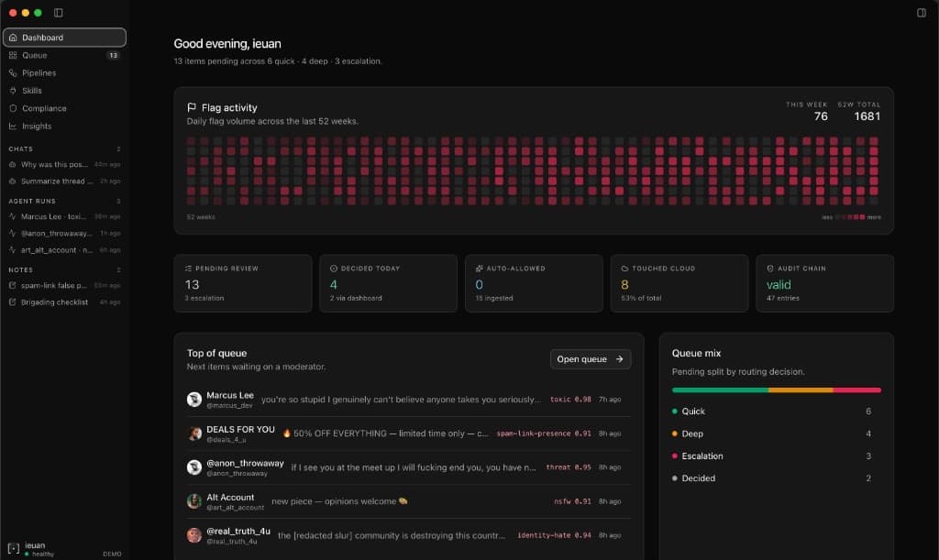Click the DEMO label in sidebar footer
This screenshot has width=939, height=560.
click(x=112, y=554)
